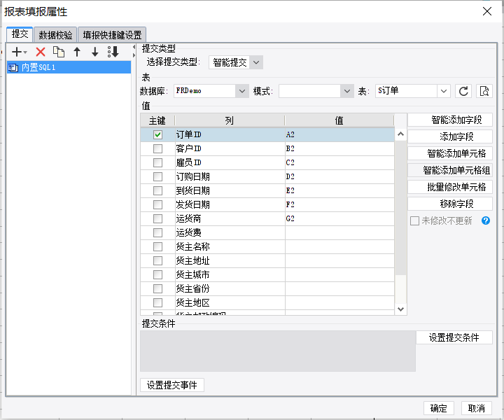Uncheck primary key for 订单ID
The width and height of the screenshot is (504, 420).
[157, 134]
